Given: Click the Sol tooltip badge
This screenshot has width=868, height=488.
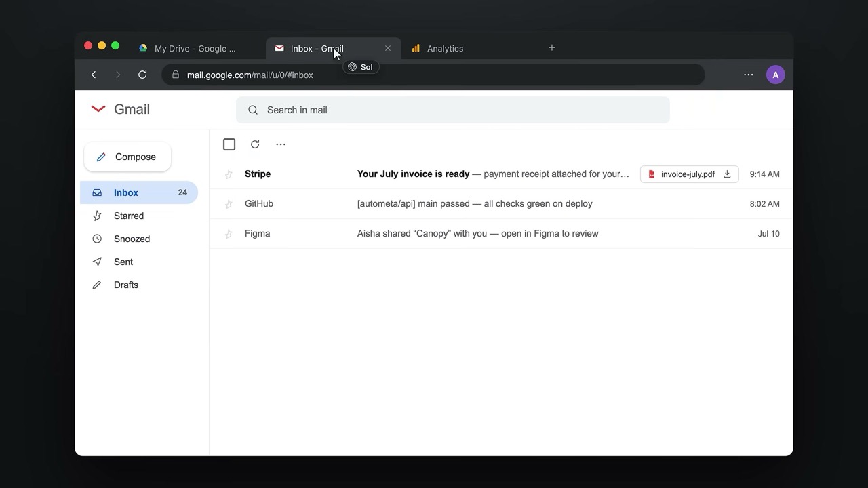Looking at the screenshot, I should tap(361, 67).
